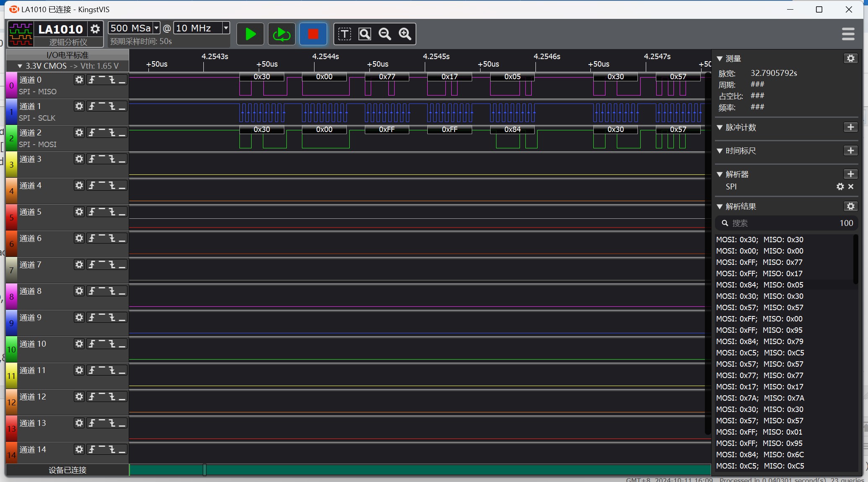The height and width of the screenshot is (482, 868).
Task: Click the 4.2545s timeline marker
Action: (x=436, y=56)
